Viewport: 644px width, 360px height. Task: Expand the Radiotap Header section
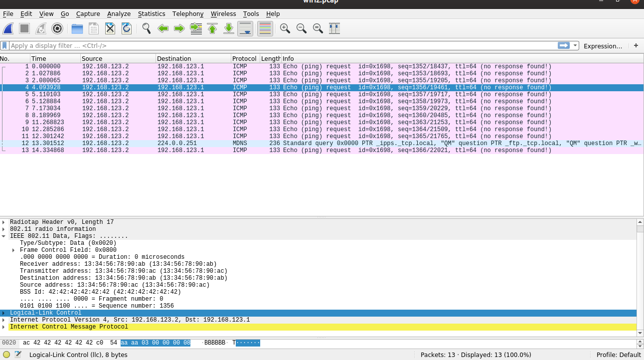coord(5,222)
